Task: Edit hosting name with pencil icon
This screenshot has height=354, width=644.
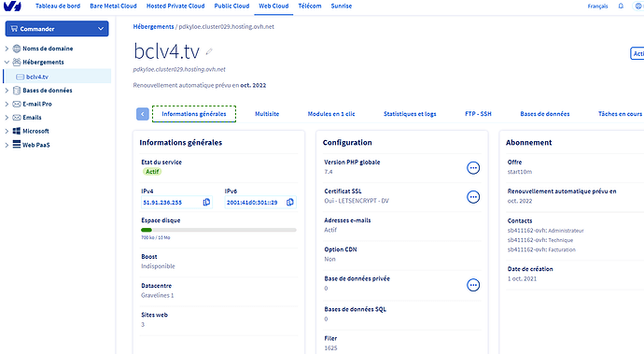Action: tap(209, 51)
